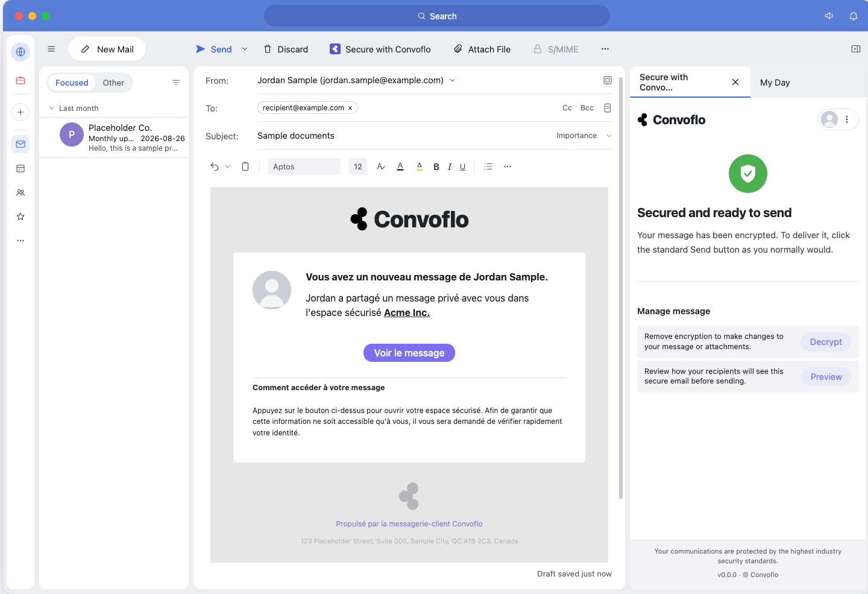Viewport: 868px width, 594px height.
Task: Collapse the Last month group
Action: 51,109
